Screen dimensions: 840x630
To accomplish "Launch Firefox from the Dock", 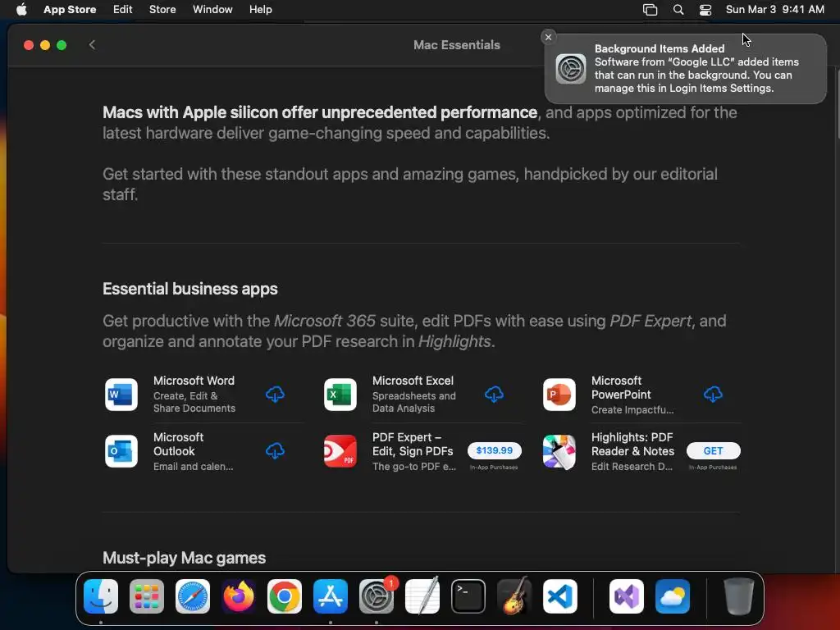I will click(x=239, y=596).
